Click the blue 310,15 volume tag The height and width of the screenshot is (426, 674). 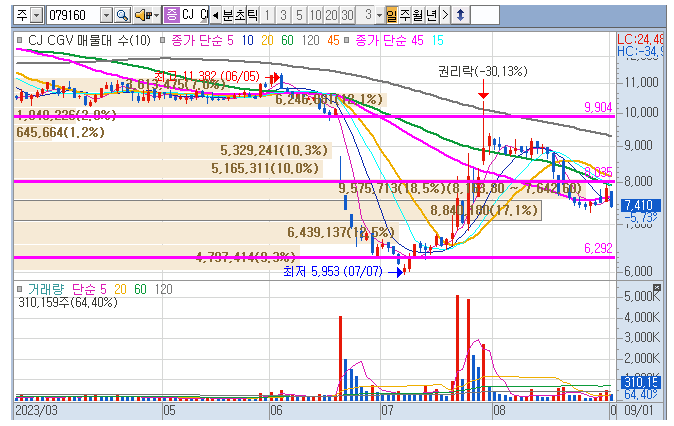pos(640,382)
